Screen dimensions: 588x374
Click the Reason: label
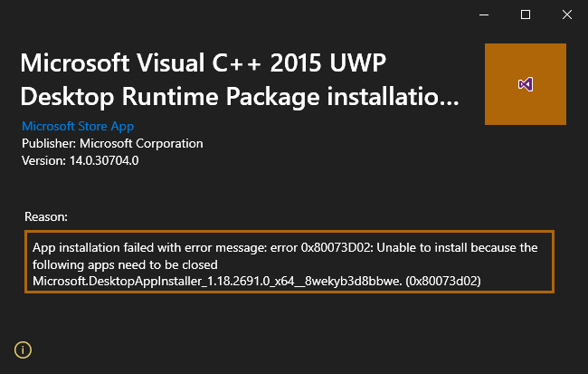[46, 216]
